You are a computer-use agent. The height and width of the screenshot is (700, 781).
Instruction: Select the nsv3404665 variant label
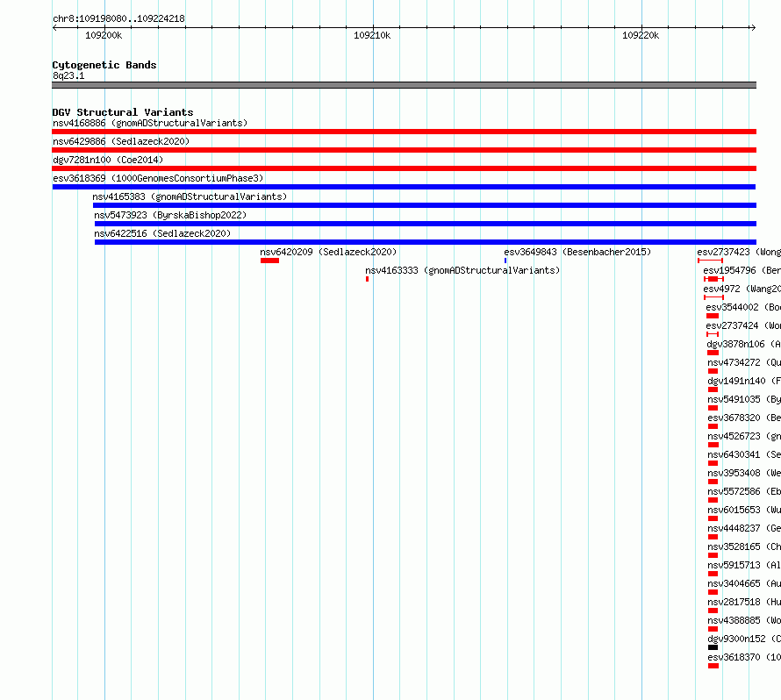(744, 583)
